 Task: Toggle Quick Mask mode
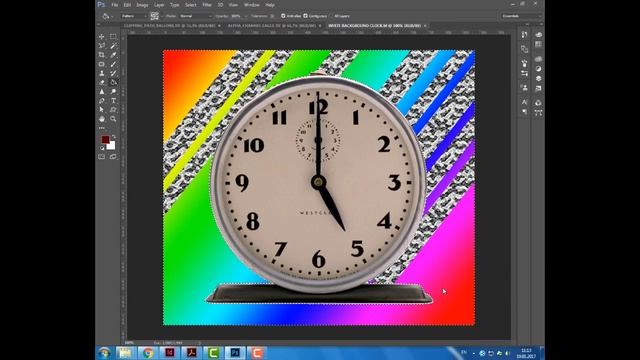tap(102, 157)
